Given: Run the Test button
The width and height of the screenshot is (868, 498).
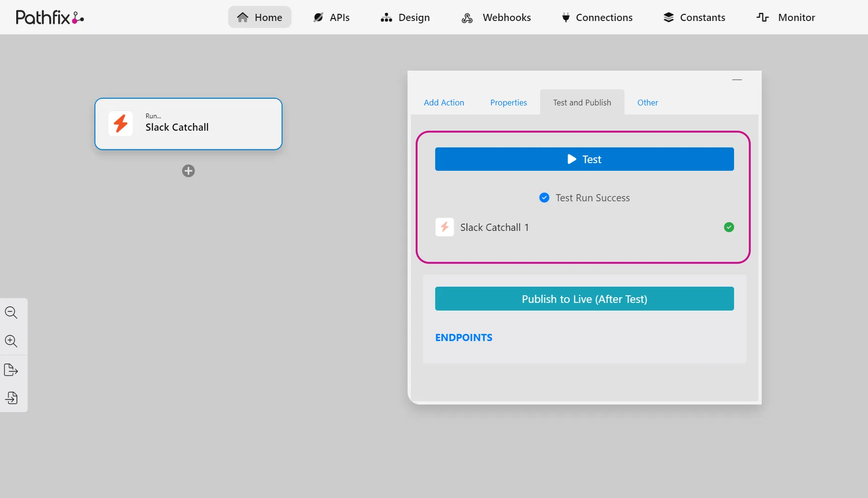Looking at the screenshot, I should click(x=584, y=159).
